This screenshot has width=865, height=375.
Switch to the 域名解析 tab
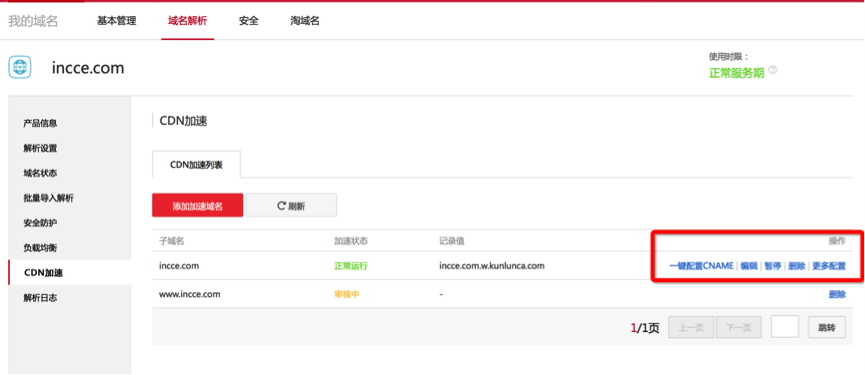coord(188,21)
